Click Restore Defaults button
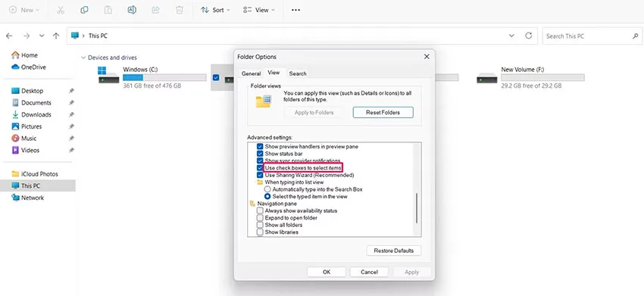 pyautogui.click(x=393, y=251)
